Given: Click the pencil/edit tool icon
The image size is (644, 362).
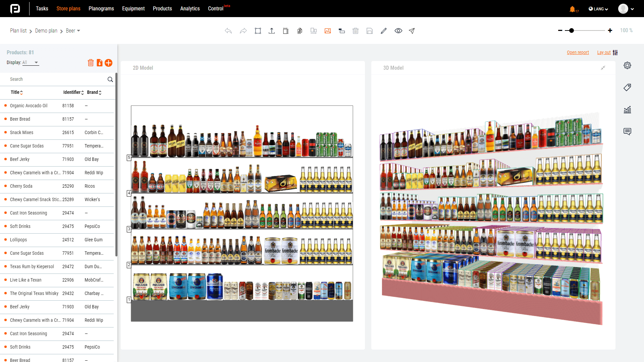Looking at the screenshot, I should click(x=383, y=31).
